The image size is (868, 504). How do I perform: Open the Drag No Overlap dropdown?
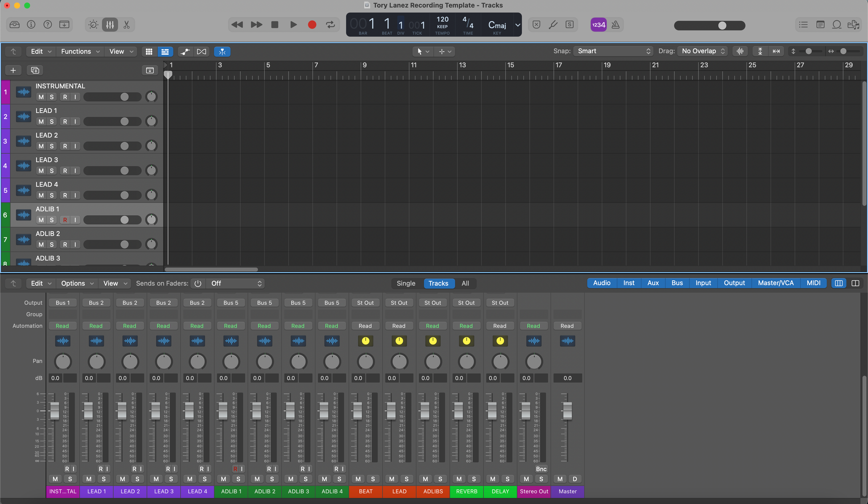point(703,51)
